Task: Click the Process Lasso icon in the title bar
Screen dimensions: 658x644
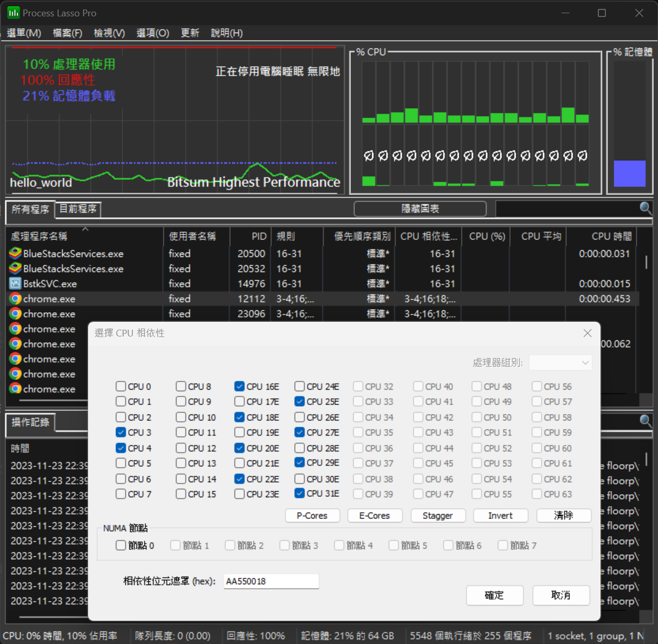Action: (x=13, y=13)
